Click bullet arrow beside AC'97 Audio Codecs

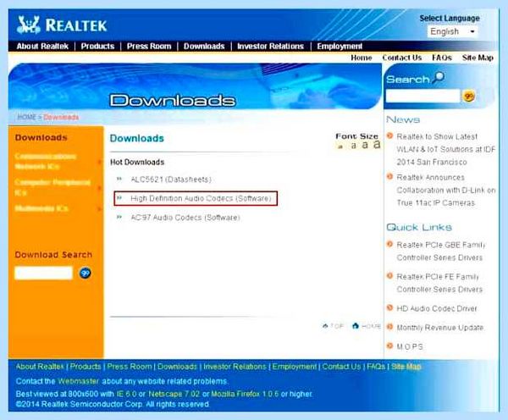point(119,217)
